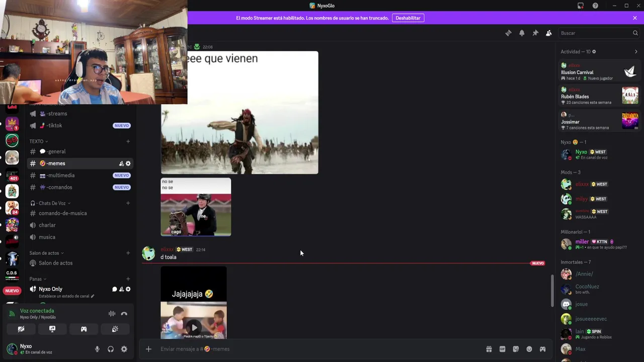Viewport: 644px width, 362px height.
Task: Open member miller in Millonario list
Action: (x=600, y=244)
